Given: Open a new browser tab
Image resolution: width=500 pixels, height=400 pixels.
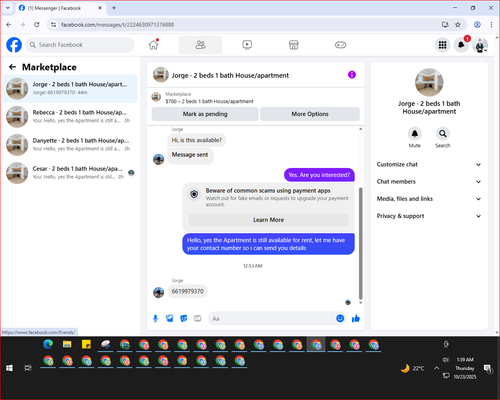Looking at the screenshot, I should (x=114, y=8).
